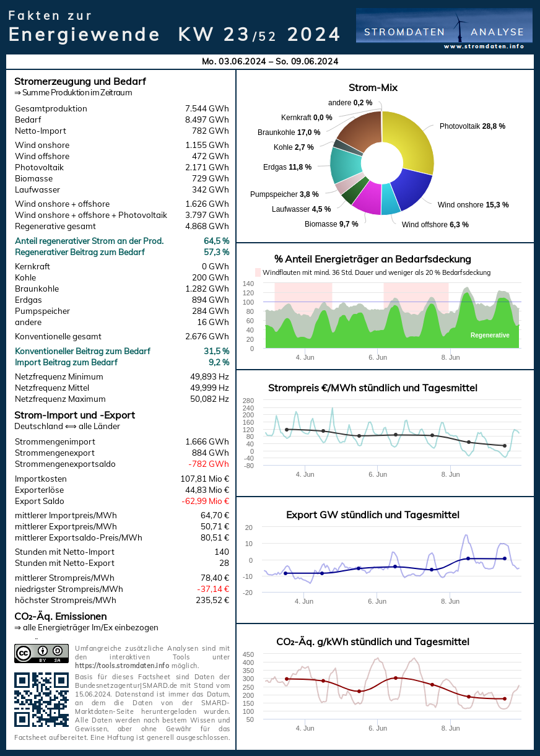Click the SA share-alike icon
The width and height of the screenshot is (540, 756).
[x=58, y=651]
